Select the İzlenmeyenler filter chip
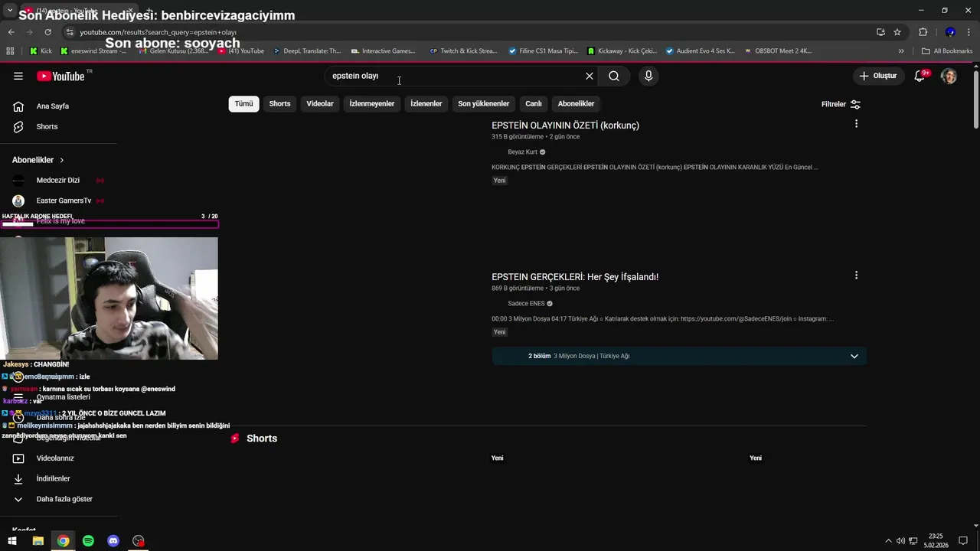The height and width of the screenshot is (551, 980). click(371, 103)
